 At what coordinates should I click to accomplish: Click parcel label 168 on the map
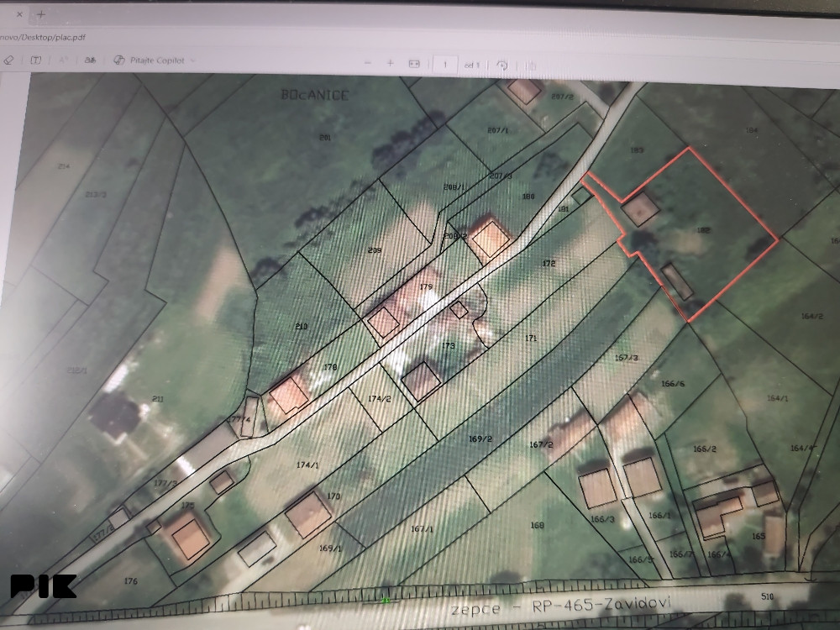(538, 526)
